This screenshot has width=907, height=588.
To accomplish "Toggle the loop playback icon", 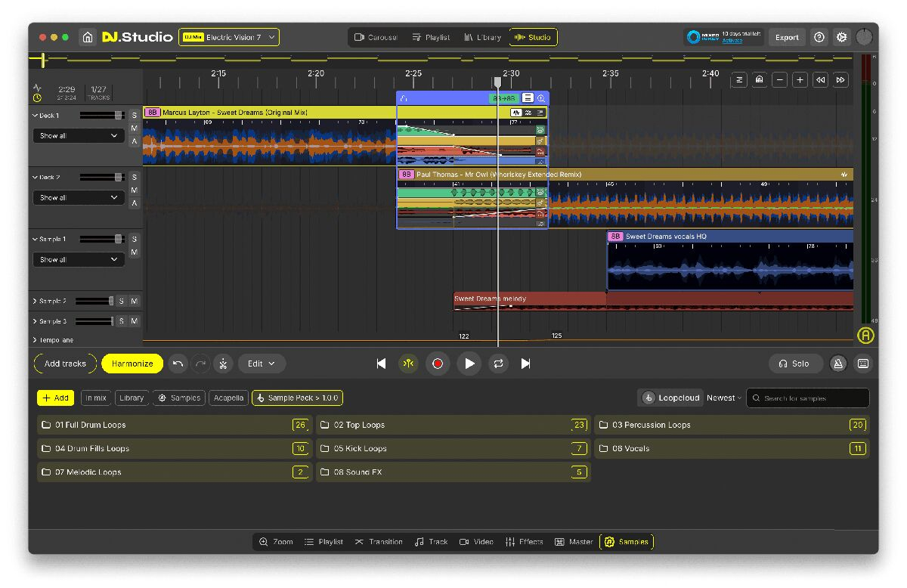I will tap(498, 364).
